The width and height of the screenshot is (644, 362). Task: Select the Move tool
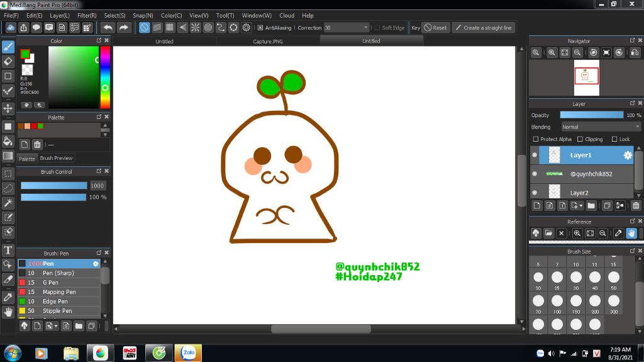click(8, 108)
